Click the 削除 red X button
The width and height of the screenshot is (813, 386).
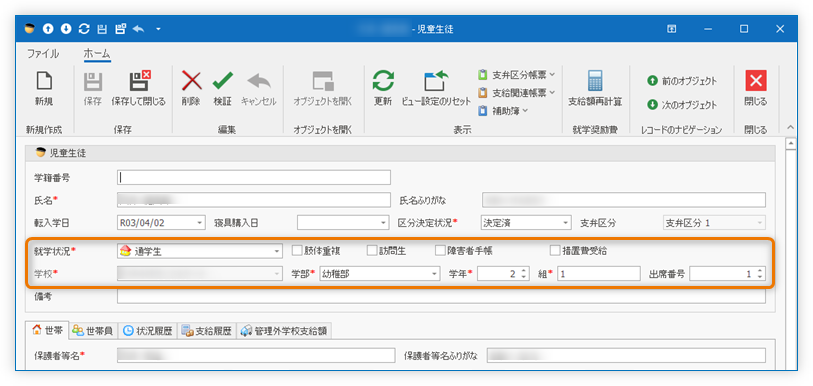click(191, 89)
